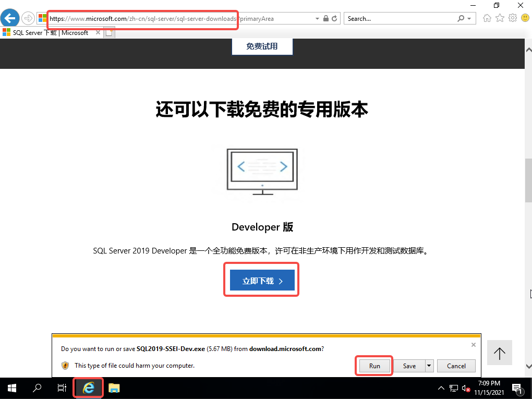
Task: Click the smiley feedback icon
Action: click(x=525, y=18)
